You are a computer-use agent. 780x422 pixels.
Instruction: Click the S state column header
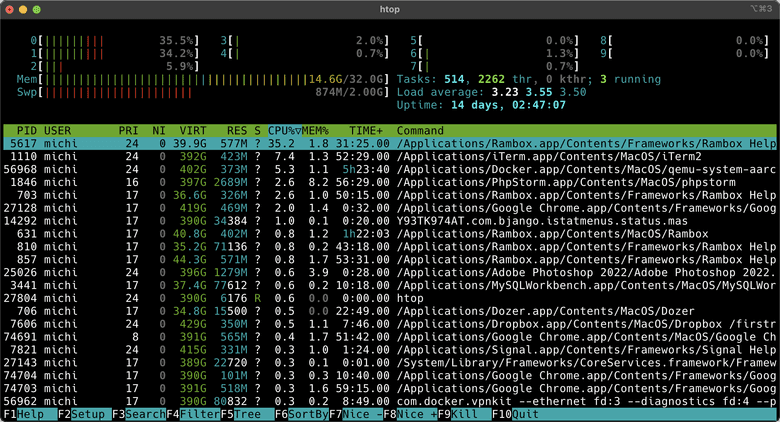click(257, 130)
